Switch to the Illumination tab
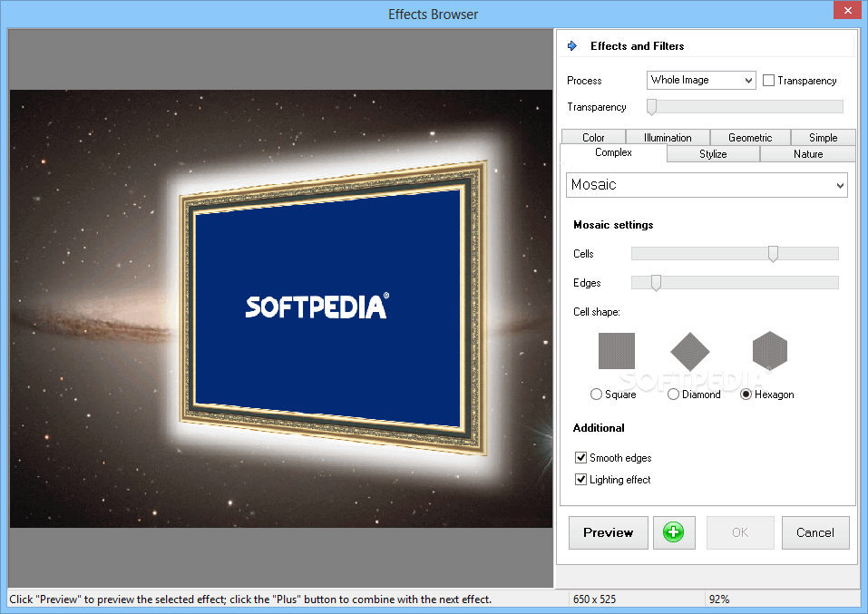The height and width of the screenshot is (614, 868). 668,137
